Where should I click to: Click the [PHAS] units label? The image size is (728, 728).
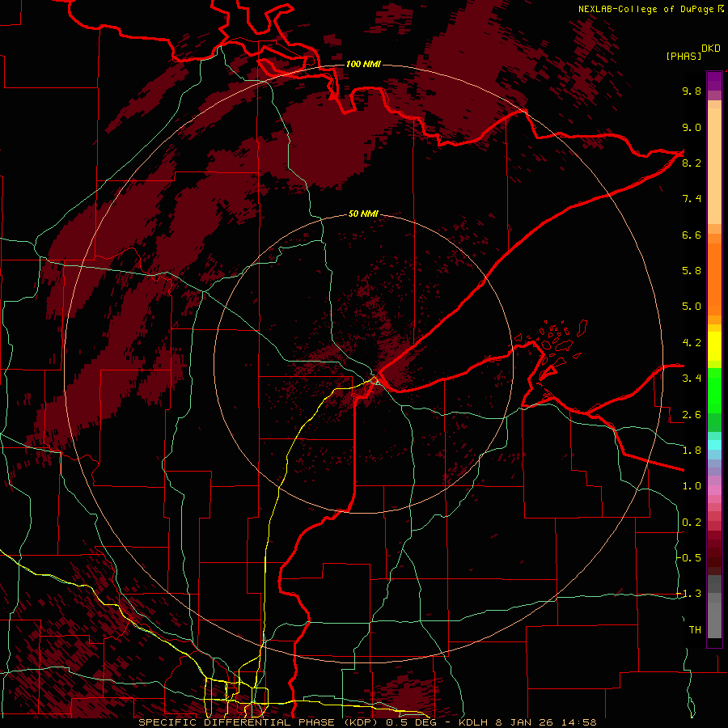tap(684, 56)
